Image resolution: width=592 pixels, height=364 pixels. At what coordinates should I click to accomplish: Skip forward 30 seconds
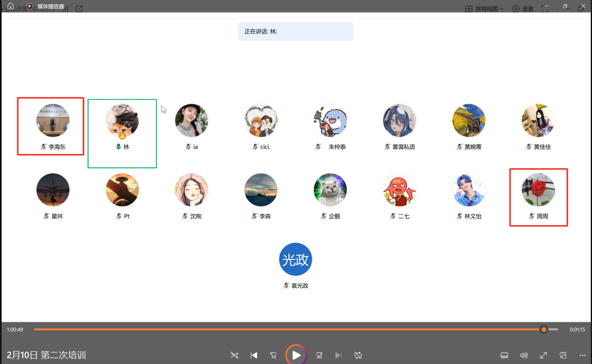(319, 355)
